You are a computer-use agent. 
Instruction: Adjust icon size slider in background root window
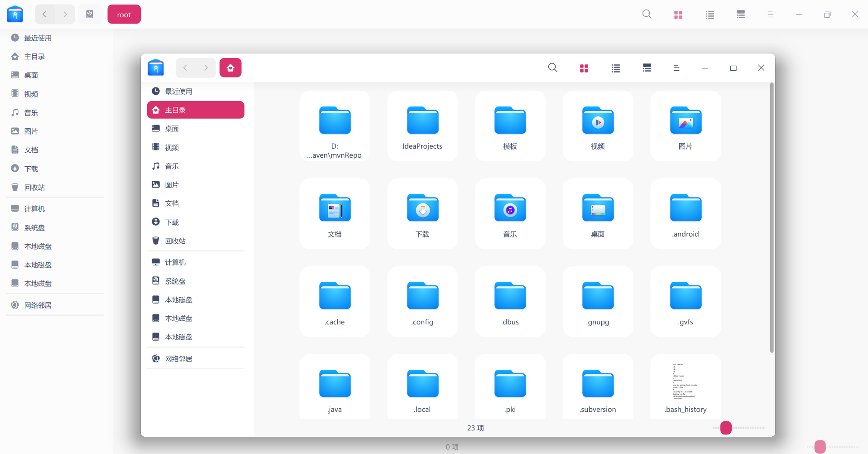820,447
